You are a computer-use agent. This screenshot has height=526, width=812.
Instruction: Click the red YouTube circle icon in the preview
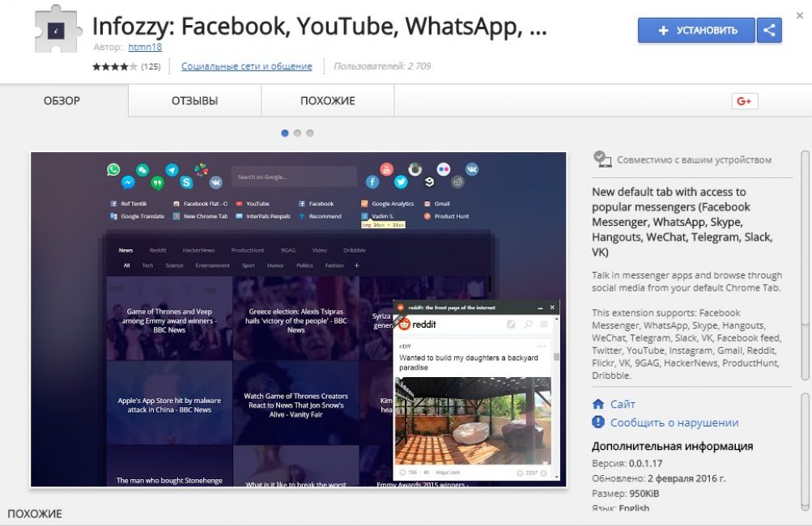pos(387,169)
